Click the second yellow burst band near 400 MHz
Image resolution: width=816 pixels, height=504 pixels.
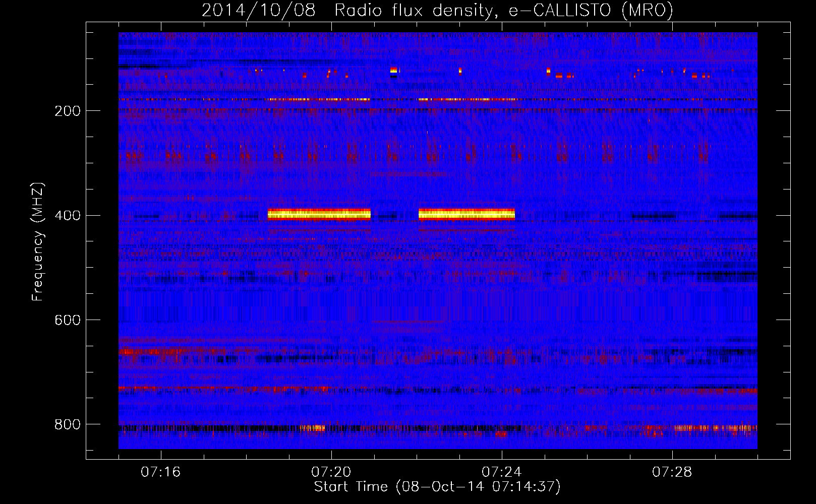pyautogui.click(x=467, y=214)
